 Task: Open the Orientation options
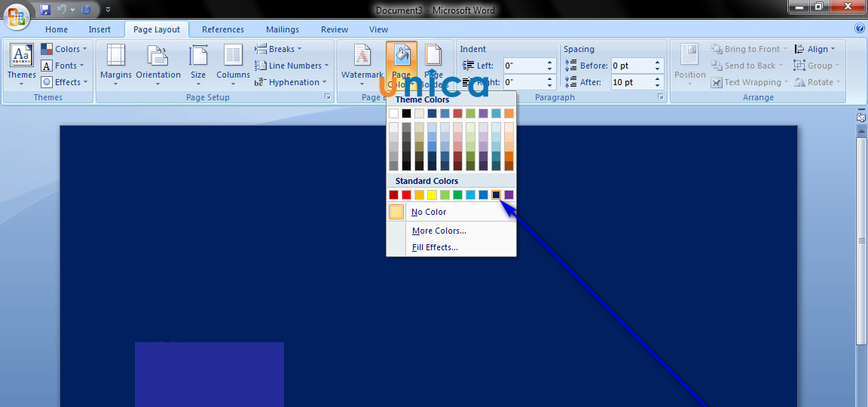click(158, 64)
